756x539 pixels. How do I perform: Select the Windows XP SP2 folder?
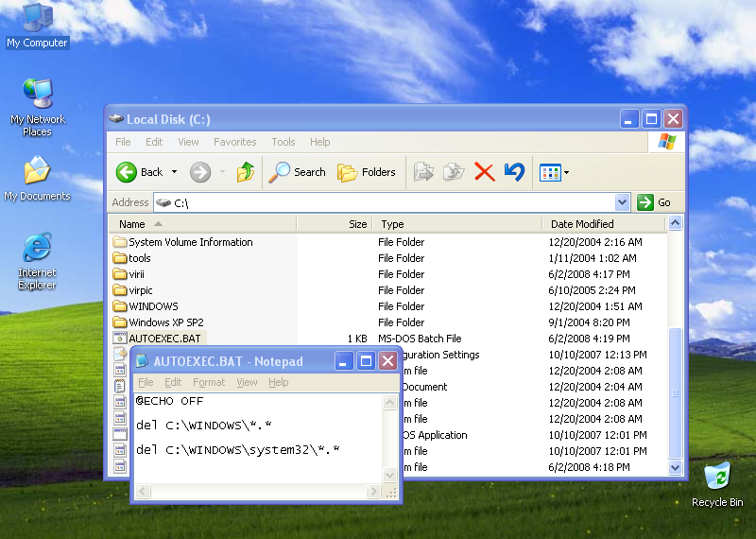158,322
